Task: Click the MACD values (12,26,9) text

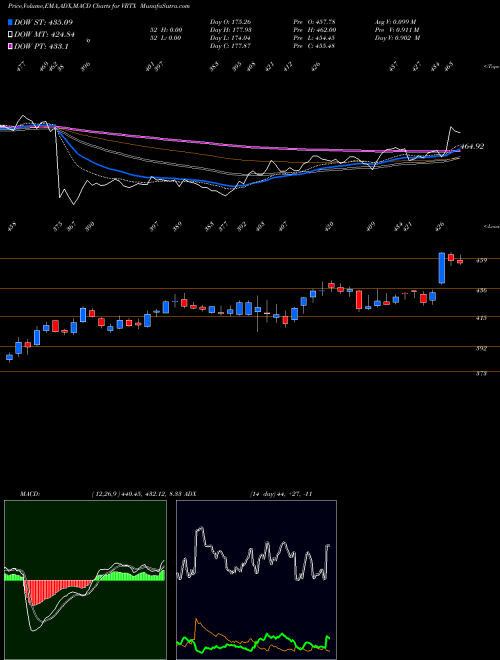Action: [136, 494]
